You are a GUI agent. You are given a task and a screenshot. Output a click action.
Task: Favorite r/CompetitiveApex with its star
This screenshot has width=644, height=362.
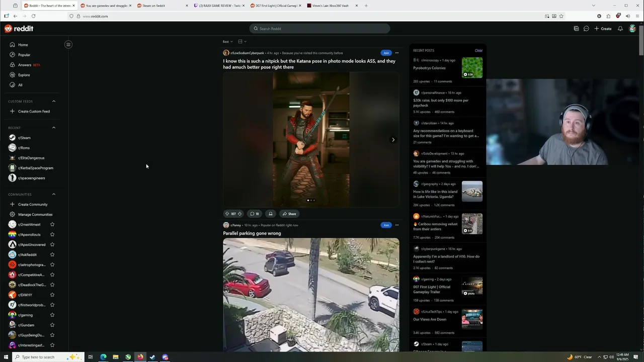(x=52, y=275)
